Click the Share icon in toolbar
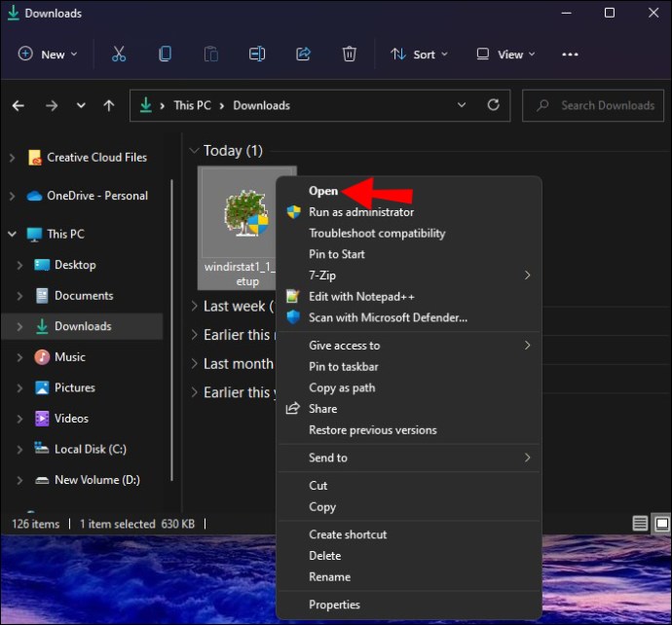This screenshot has height=625, width=672. pyautogui.click(x=303, y=55)
